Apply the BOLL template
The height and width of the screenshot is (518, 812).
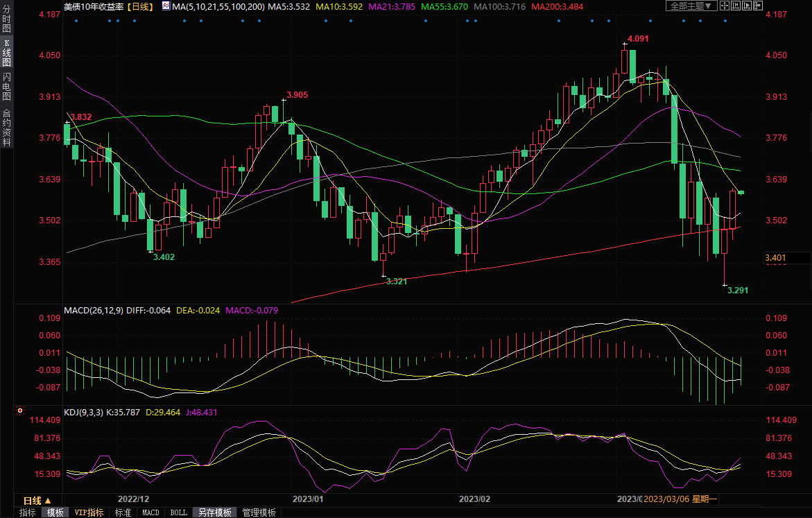pyautogui.click(x=178, y=512)
